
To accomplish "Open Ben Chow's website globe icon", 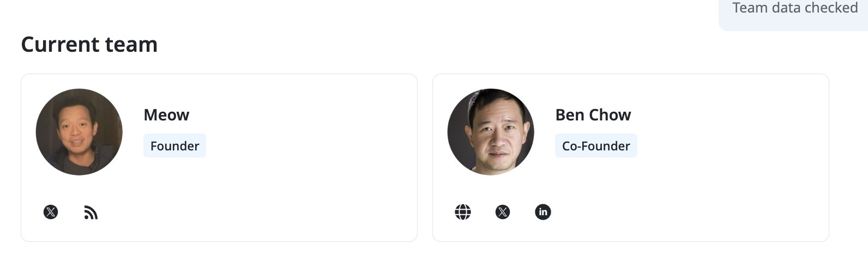I will click(463, 212).
